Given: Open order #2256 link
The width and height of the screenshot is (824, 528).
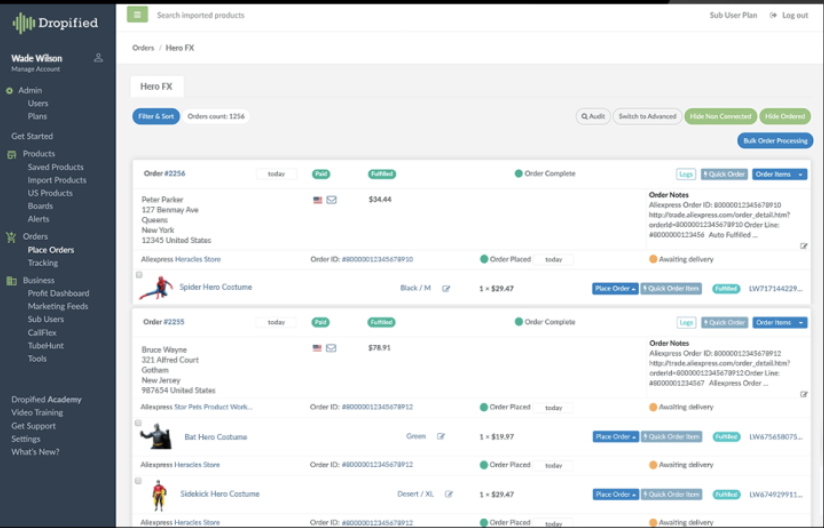Looking at the screenshot, I should pos(175,173).
